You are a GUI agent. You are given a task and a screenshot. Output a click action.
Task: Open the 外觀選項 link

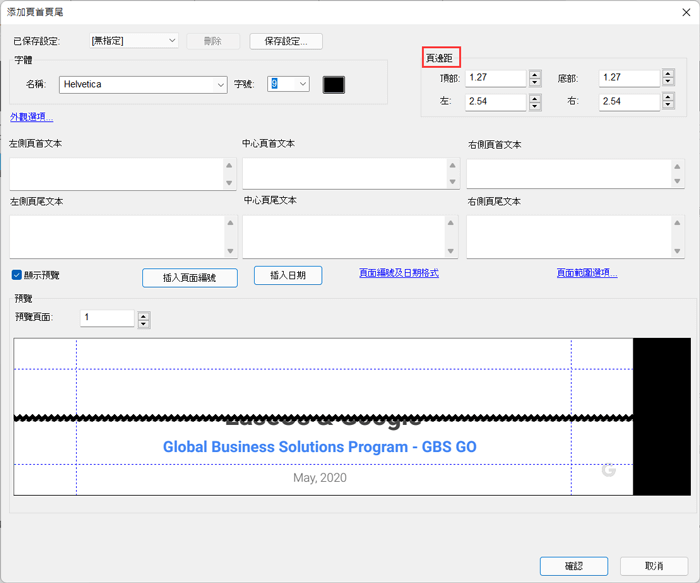tap(32, 117)
